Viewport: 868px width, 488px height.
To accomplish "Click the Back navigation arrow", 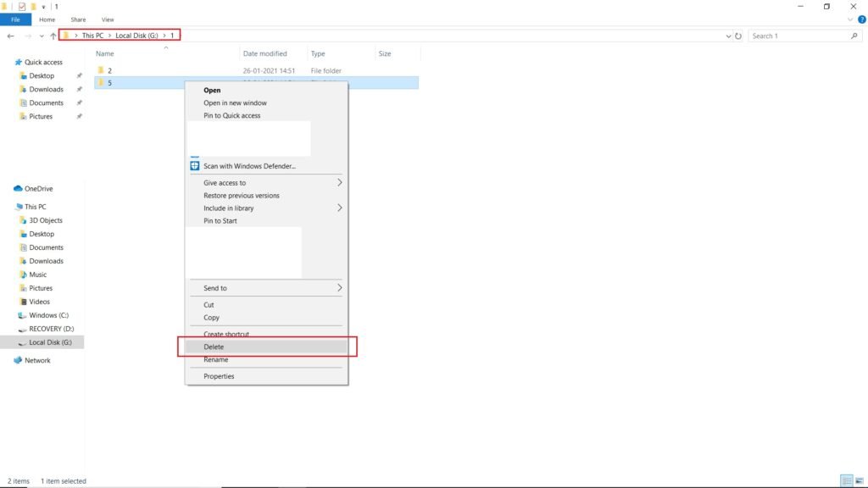I will [10, 36].
